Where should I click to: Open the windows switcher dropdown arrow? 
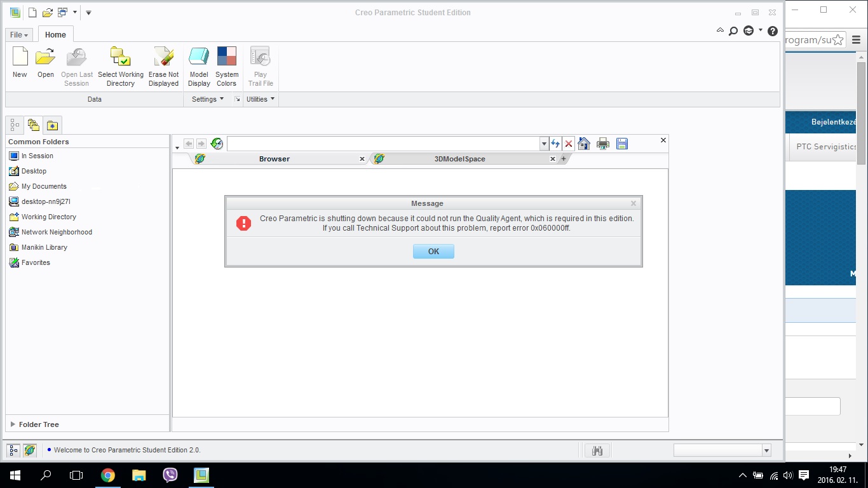point(75,12)
